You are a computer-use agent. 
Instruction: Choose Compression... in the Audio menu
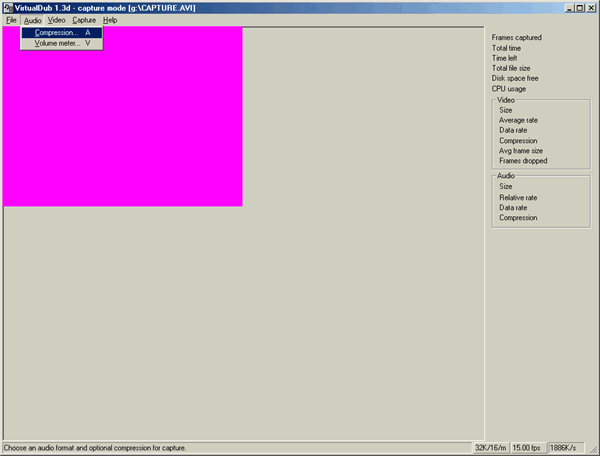point(62,33)
